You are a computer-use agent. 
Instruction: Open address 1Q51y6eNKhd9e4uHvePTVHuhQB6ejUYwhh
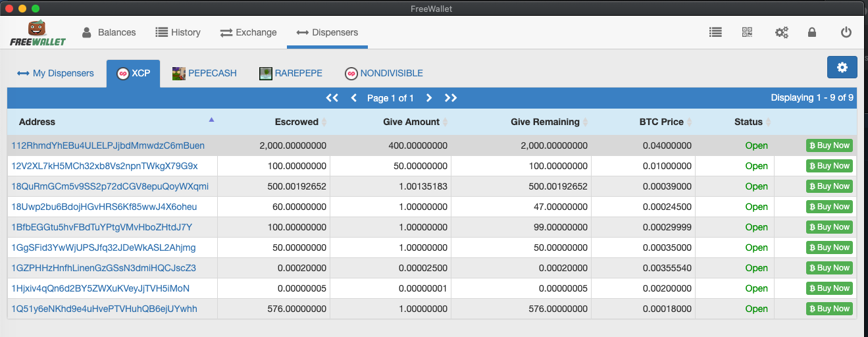(104, 309)
